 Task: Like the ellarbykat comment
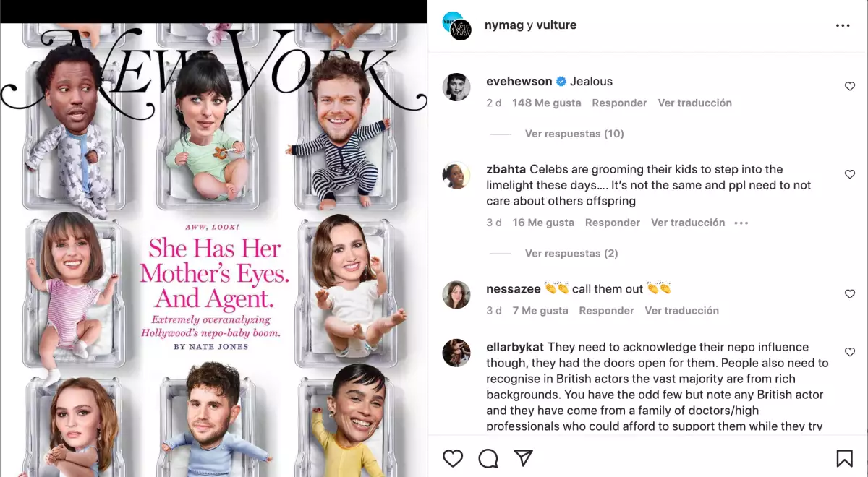[x=850, y=353]
